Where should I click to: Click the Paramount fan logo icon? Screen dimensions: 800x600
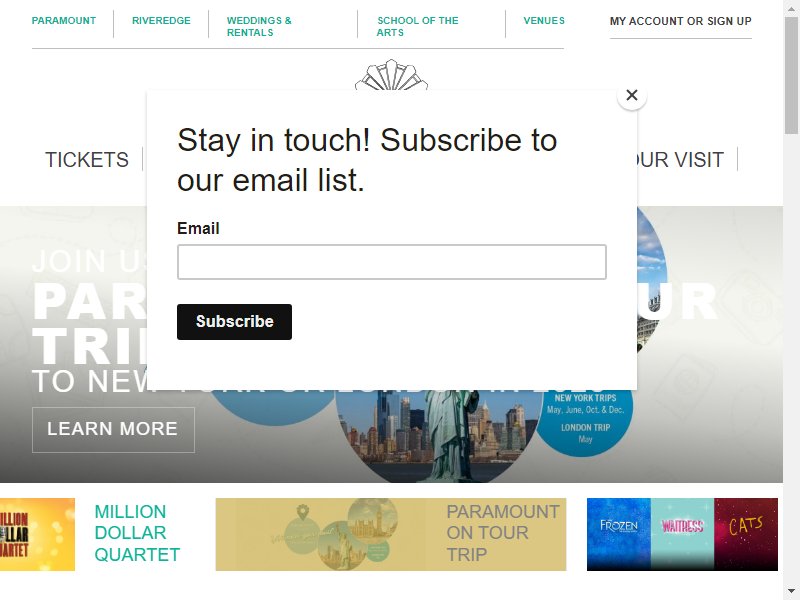(391, 75)
